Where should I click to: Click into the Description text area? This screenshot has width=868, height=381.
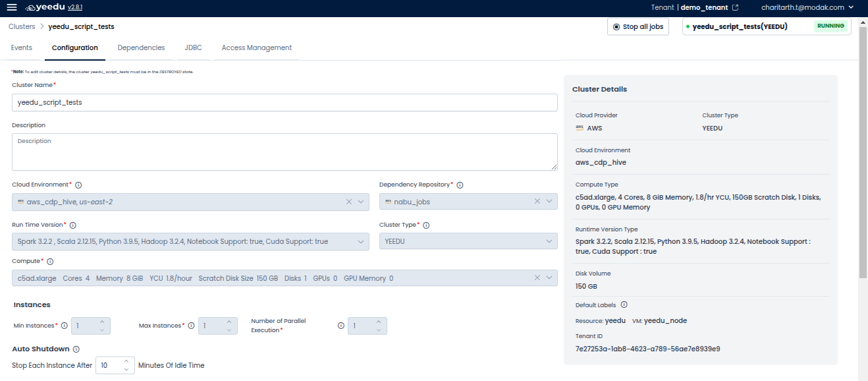point(285,152)
